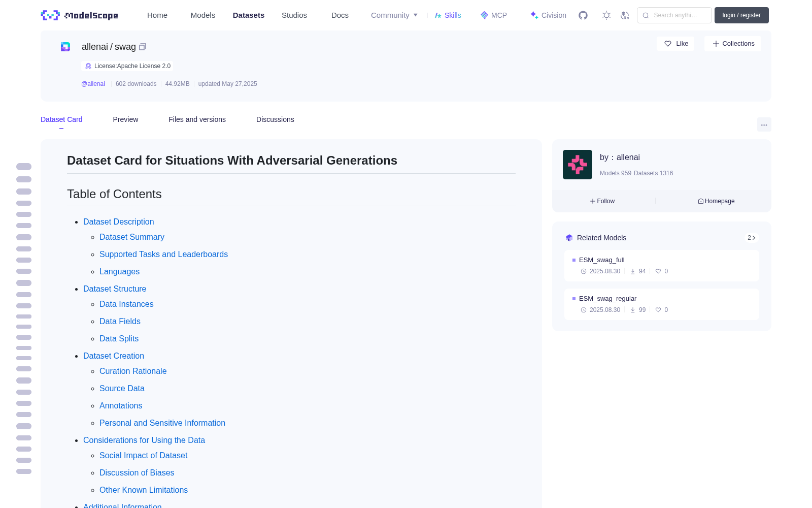812x508 pixels.
Task: Click the 'Datasets 1316' stat under allenai
Action: click(654, 173)
